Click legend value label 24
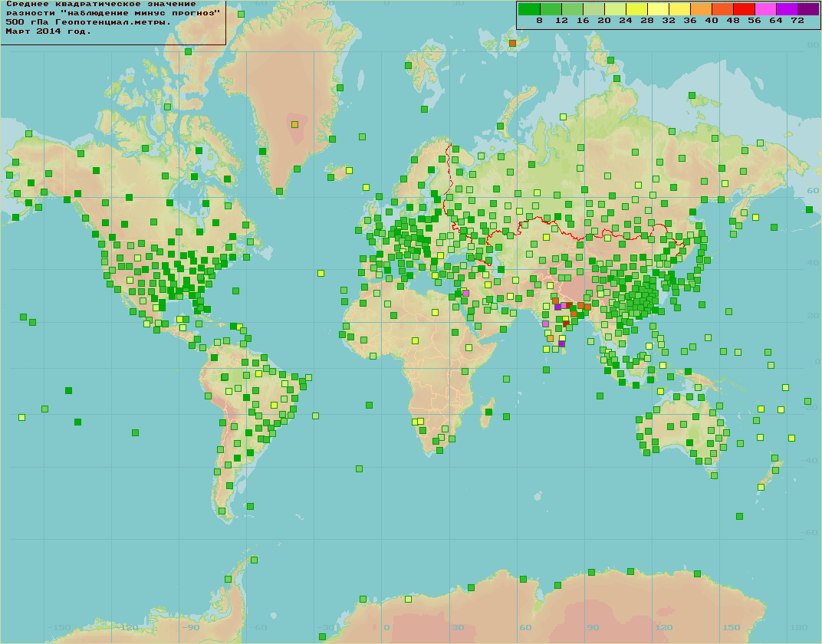 pos(626,21)
